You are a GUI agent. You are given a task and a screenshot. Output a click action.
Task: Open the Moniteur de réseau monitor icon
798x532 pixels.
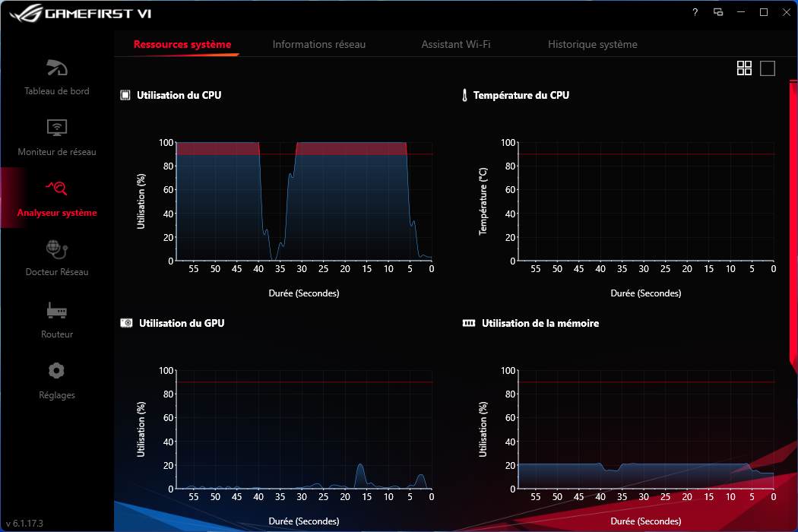coord(57,127)
